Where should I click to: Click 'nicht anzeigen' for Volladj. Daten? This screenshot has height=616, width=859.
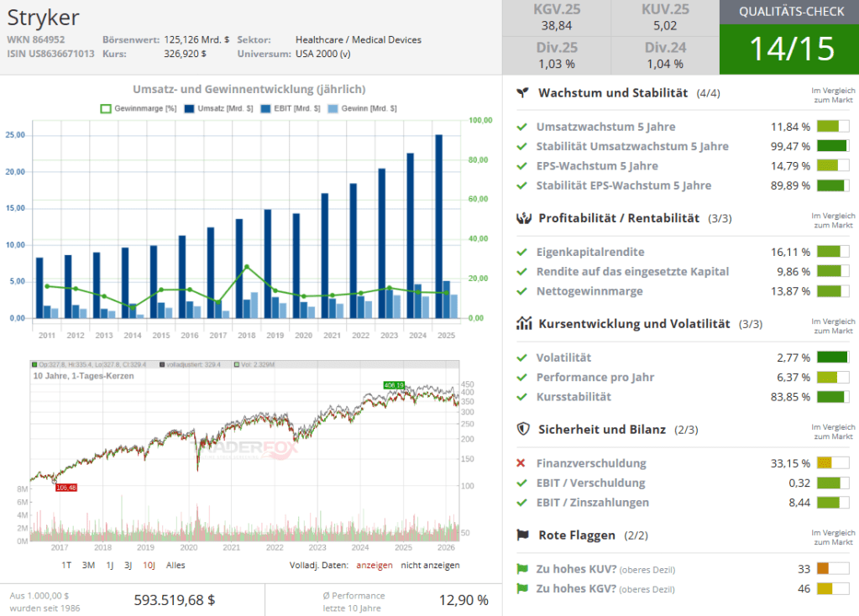430,565
